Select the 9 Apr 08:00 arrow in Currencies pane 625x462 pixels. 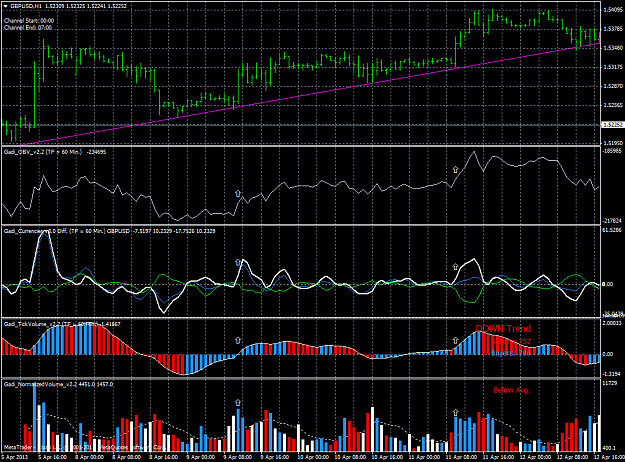(238, 262)
